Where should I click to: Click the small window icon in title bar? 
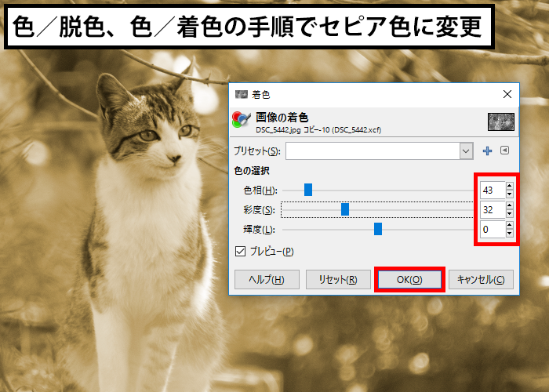click(x=242, y=94)
